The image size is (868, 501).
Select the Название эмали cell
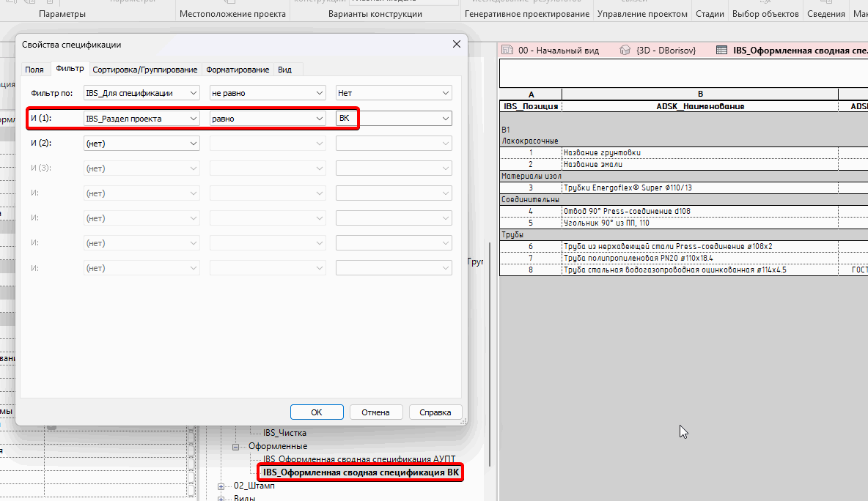[700, 164]
